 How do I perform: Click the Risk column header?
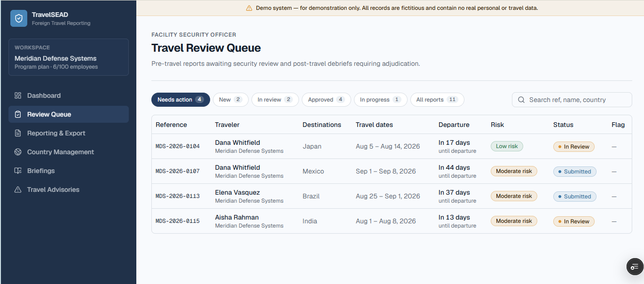pyautogui.click(x=497, y=125)
